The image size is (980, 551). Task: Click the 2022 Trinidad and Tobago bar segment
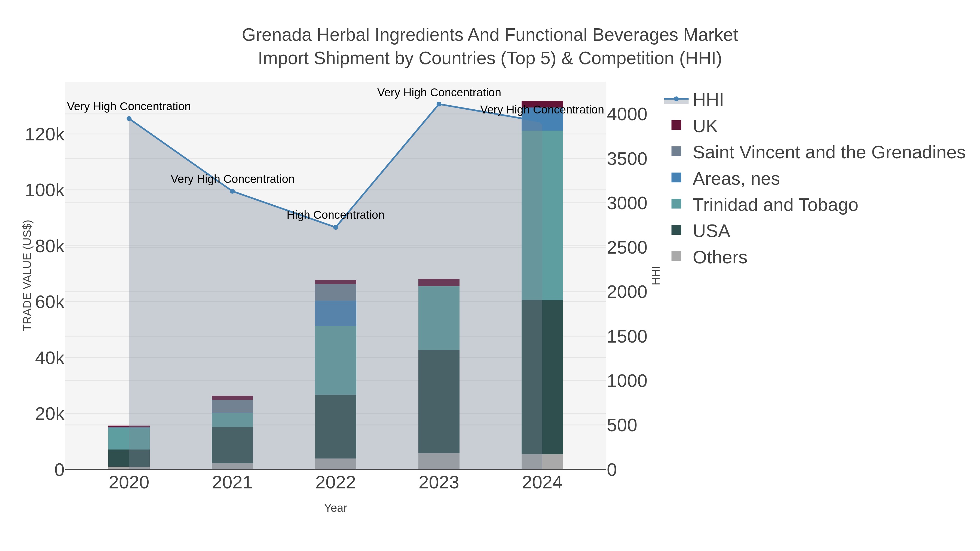336,361
